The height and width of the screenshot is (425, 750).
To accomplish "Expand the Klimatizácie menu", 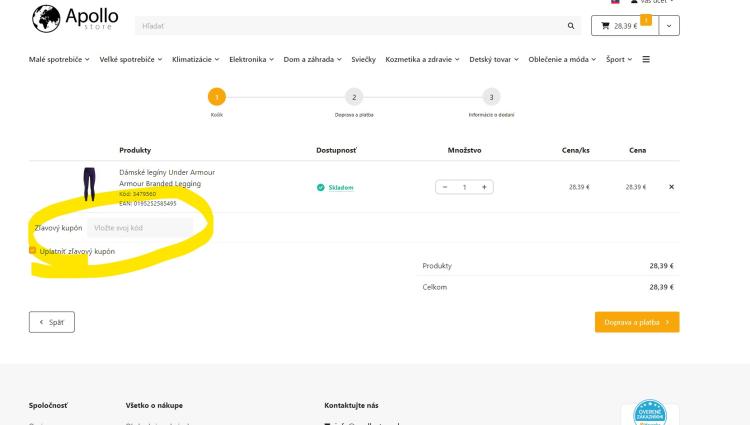I will [x=196, y=59].
